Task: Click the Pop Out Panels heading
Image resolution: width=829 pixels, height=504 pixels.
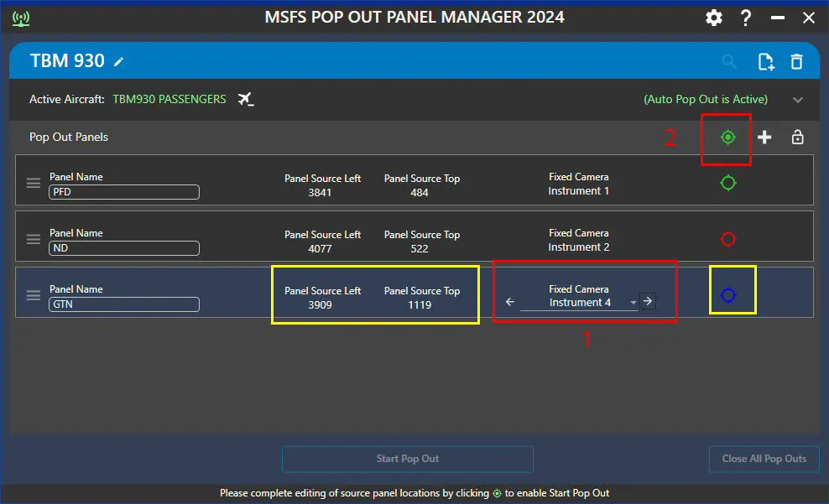Action: 69,137
